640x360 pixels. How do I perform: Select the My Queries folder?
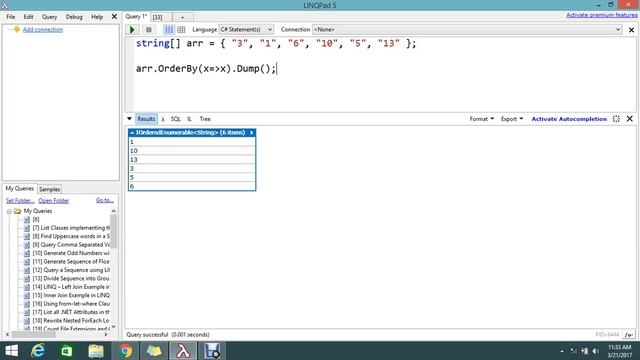(38, 211)
